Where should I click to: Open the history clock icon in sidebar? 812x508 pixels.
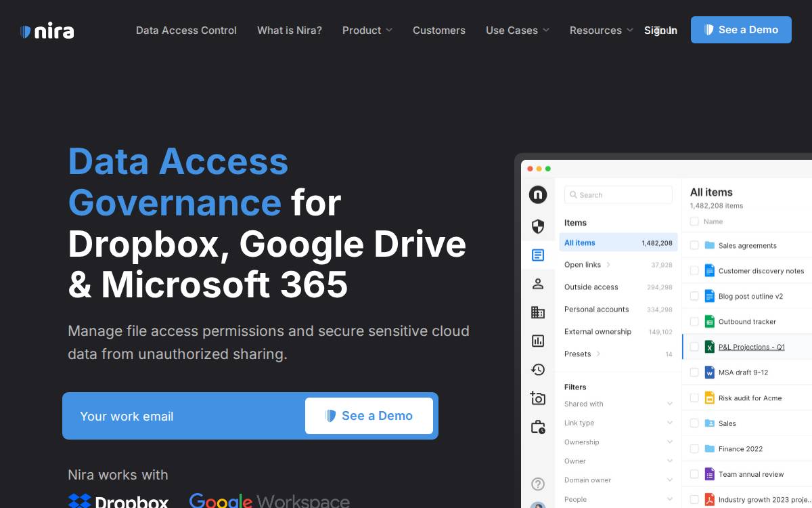538,369
